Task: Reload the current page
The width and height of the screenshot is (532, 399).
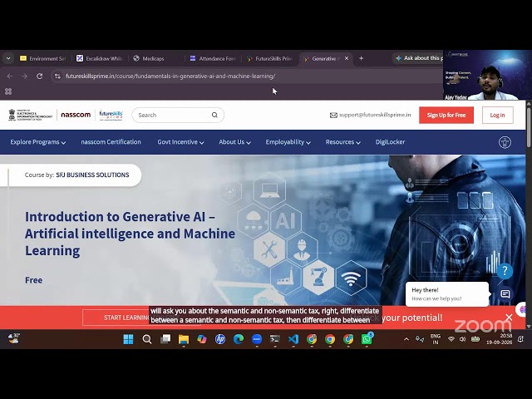Action: [x=39, y=76]
